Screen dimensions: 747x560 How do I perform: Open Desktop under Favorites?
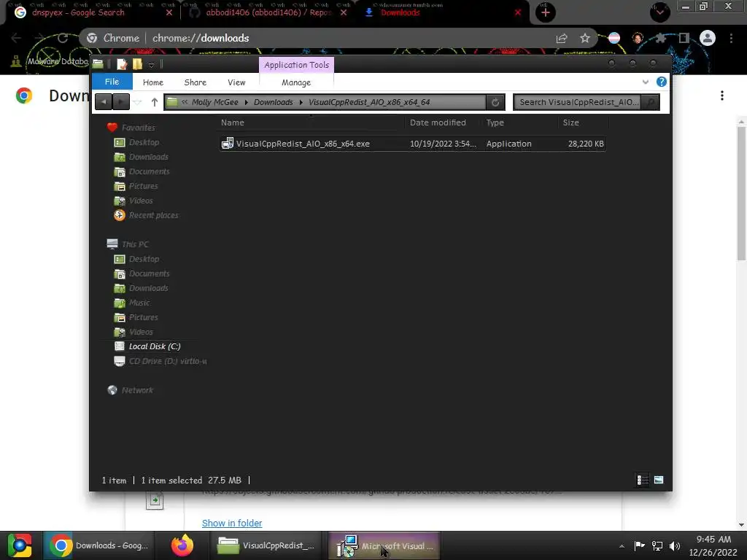pos(144,142)
